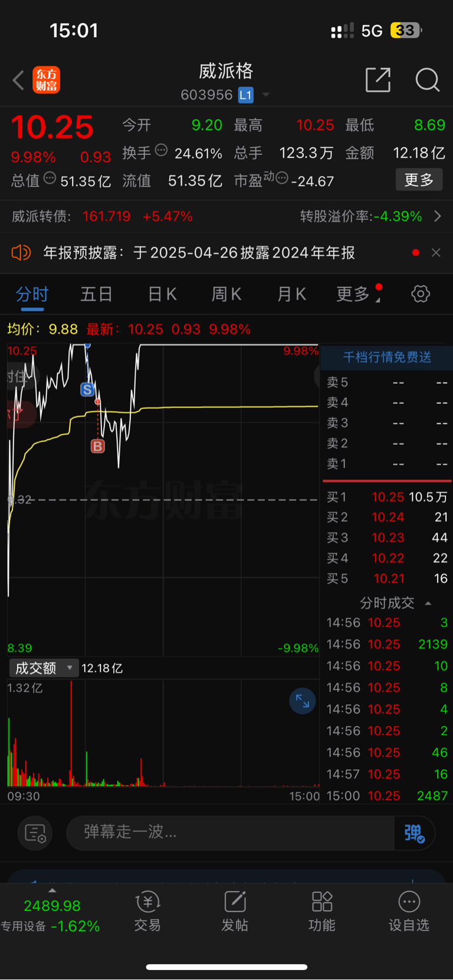Tap the 市盈 info icon
Image resolution: width=453 pixels, height=980 pixels.
point(283,177)
